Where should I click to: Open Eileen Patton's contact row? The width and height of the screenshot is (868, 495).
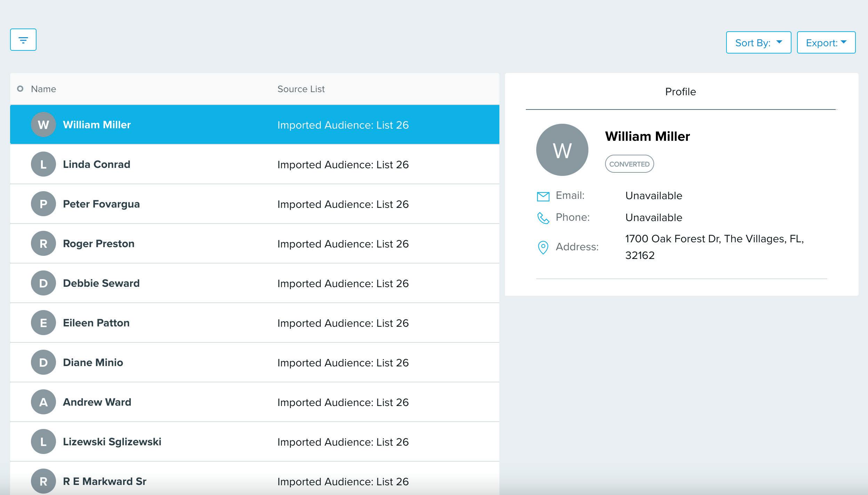96,323
